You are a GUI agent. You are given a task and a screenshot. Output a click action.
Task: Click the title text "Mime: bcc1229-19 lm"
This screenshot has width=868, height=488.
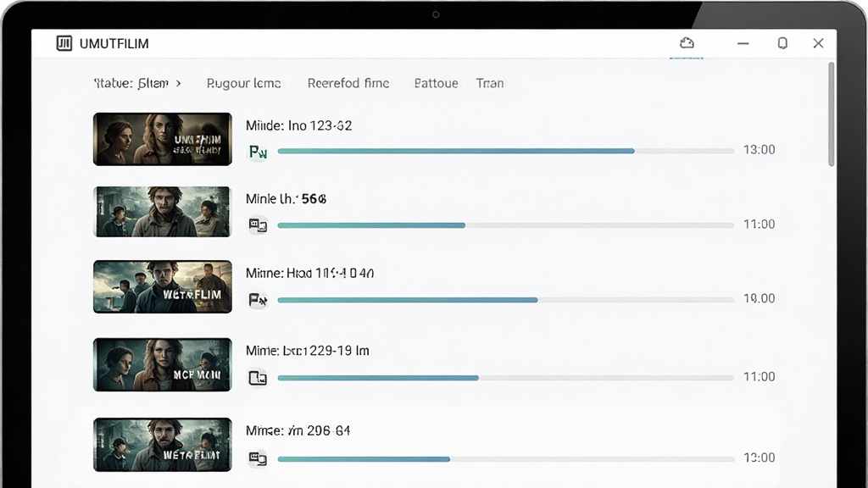pos(307,351)
